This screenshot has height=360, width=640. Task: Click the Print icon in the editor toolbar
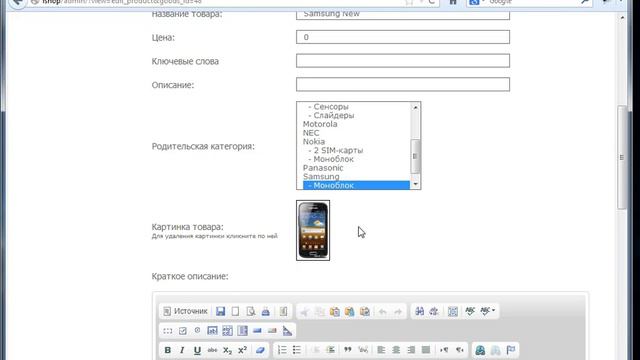[x=266, y=311]
